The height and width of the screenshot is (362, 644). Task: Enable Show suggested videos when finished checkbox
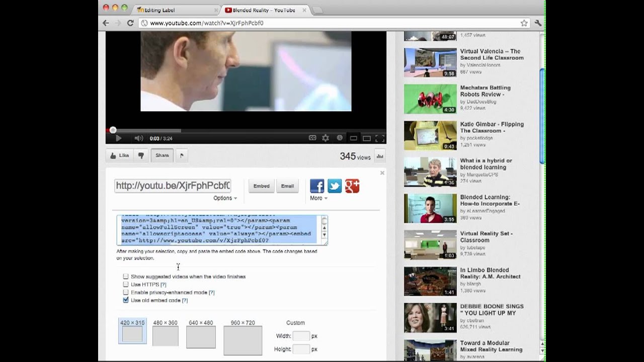tap(126, 277)
